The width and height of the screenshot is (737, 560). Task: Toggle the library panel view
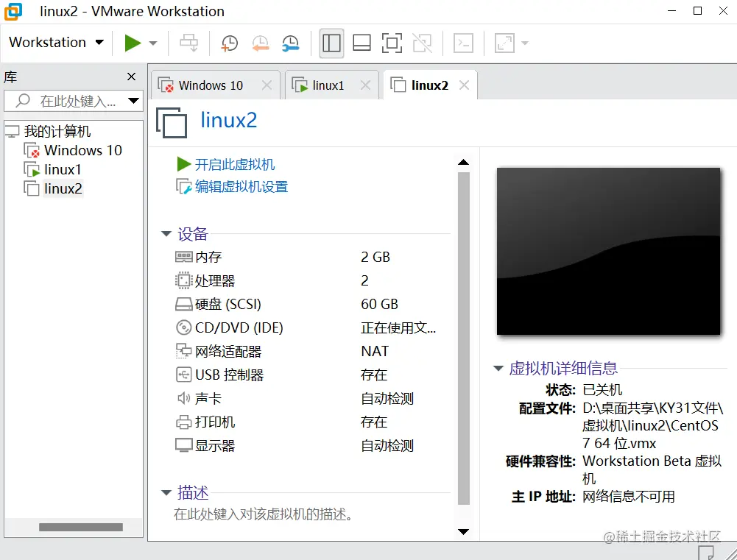click(331, 43)
